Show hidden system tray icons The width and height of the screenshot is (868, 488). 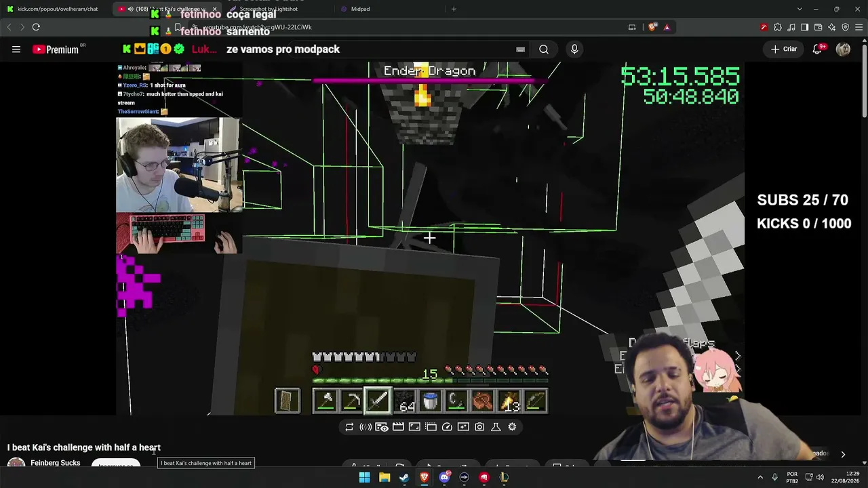click(760, 477)
